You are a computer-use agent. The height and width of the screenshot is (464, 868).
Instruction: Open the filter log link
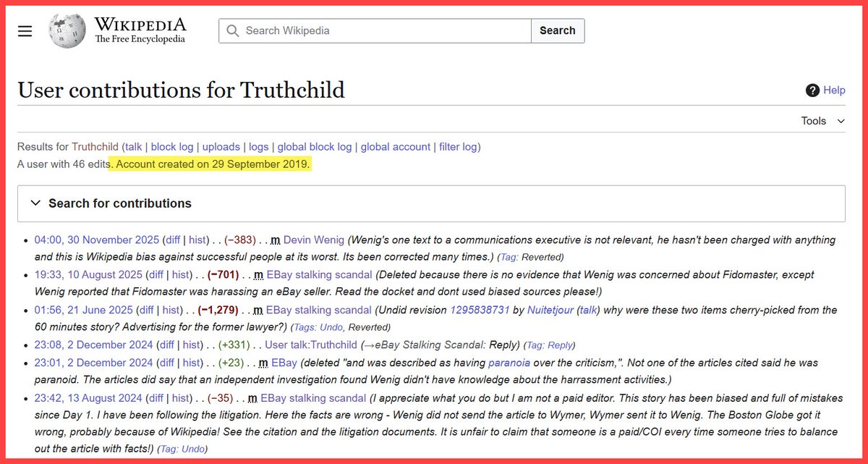point(458,147)
